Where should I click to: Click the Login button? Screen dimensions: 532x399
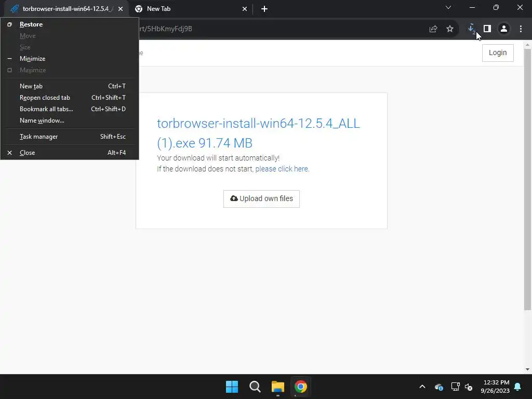pos(498,53)
